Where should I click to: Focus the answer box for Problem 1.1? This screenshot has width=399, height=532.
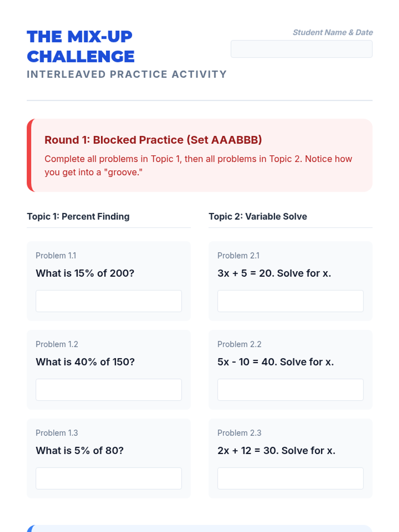coord(109,301)
